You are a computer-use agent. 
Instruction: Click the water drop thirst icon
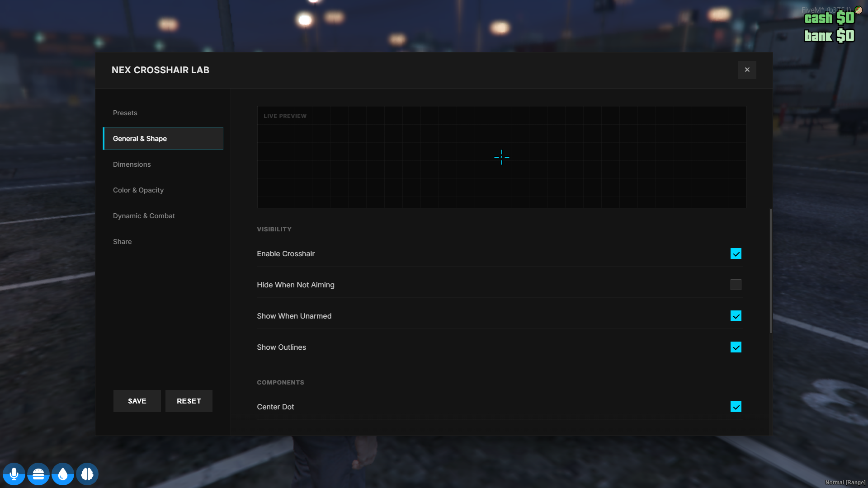point(63,474)
